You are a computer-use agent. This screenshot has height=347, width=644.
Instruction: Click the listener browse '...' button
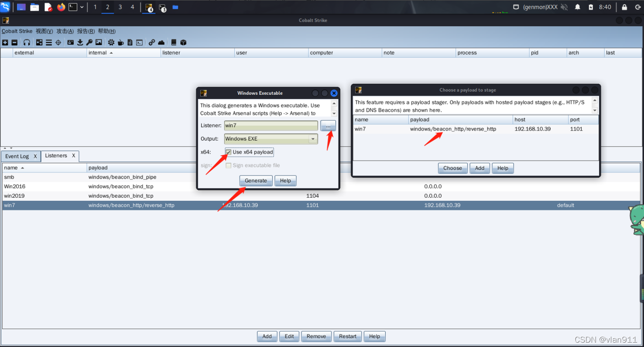328,125
